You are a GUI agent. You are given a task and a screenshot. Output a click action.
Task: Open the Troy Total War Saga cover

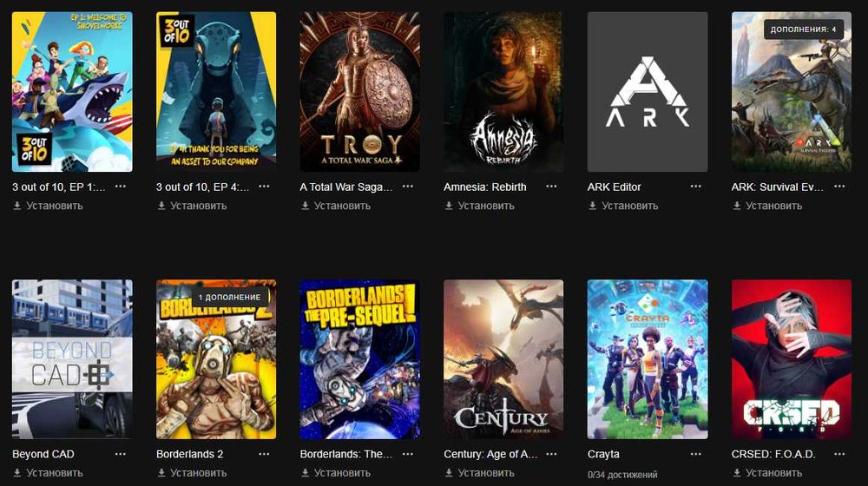(360, 92)
